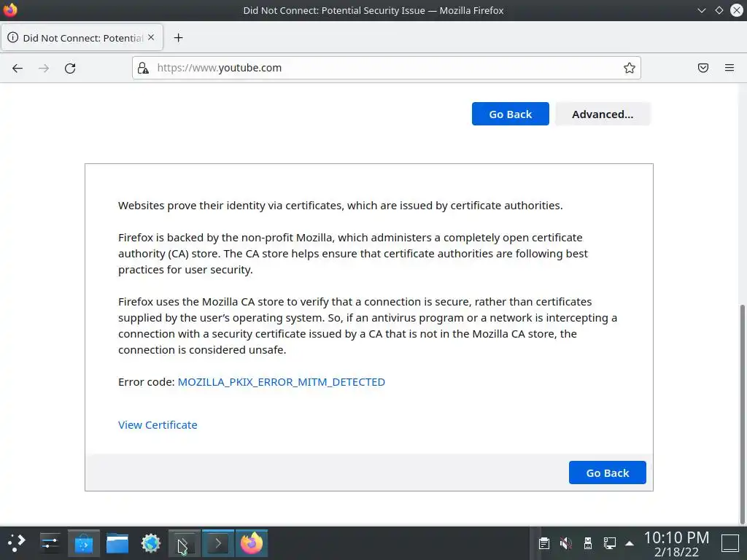This screenshot has height=560, width=747.
Task: Open a new tab with plus button
Action: click(178, 38)
